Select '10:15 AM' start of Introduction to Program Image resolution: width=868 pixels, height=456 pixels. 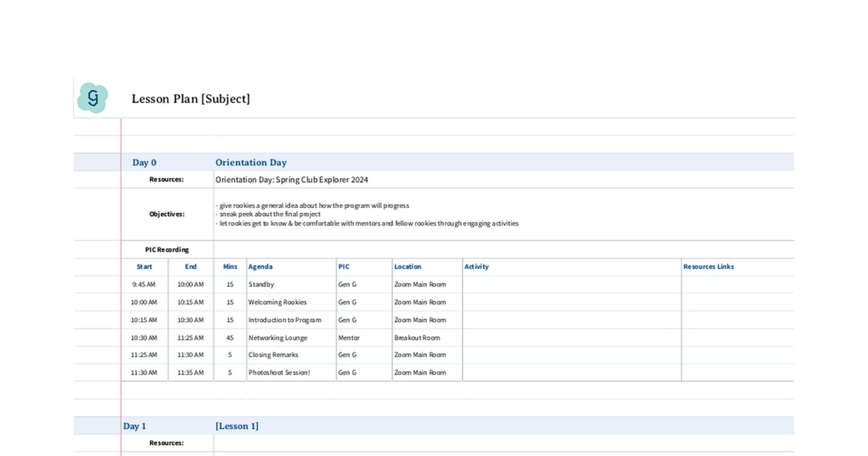click(x=144, y=320)
